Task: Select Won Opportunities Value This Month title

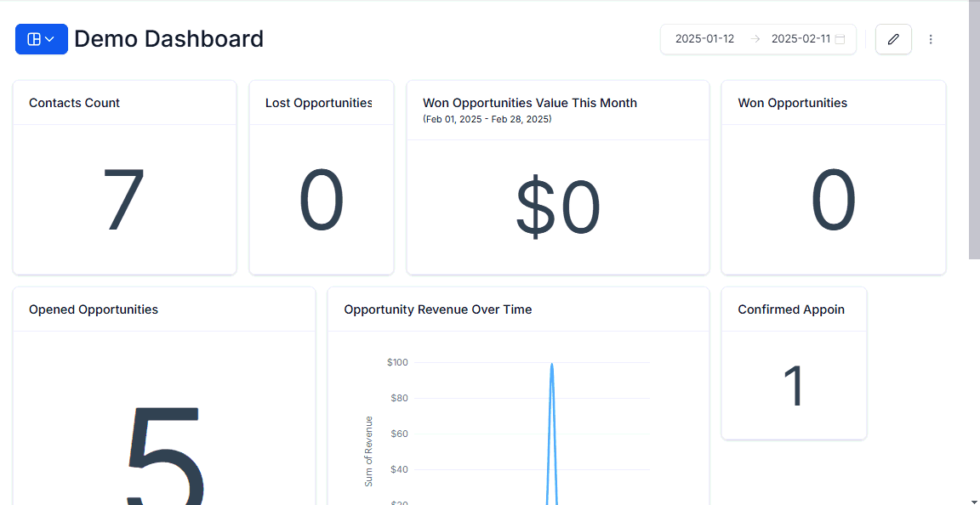Action: pos(530,103)
